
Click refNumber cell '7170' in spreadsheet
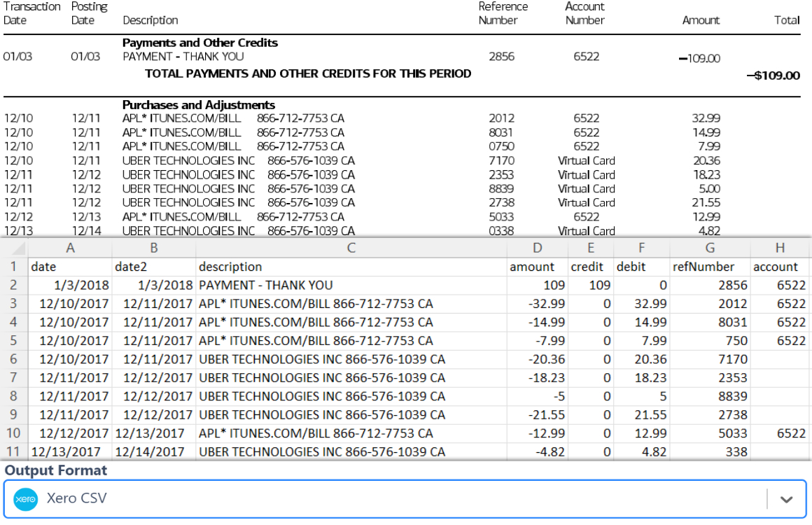[710, 359]
